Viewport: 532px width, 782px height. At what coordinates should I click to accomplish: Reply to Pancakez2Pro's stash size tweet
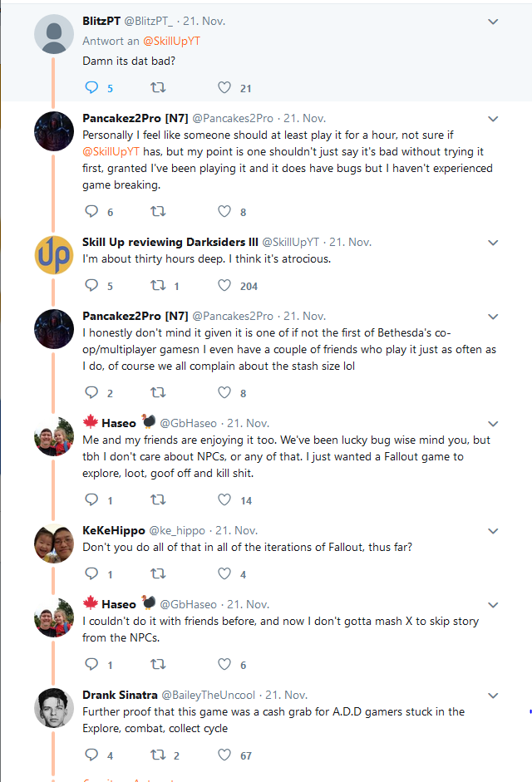(x=92, y=393)
